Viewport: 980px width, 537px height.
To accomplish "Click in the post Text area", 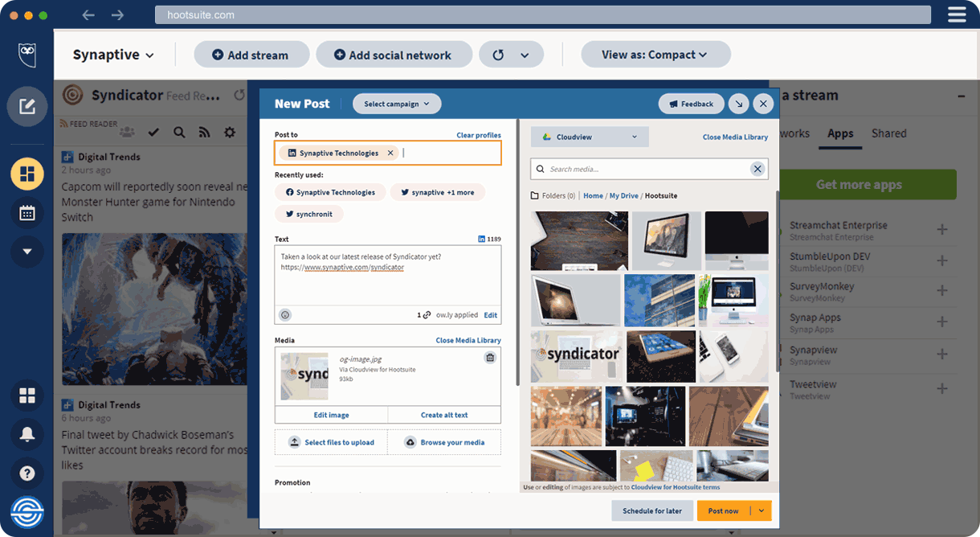I will click(x=388, y=275).
